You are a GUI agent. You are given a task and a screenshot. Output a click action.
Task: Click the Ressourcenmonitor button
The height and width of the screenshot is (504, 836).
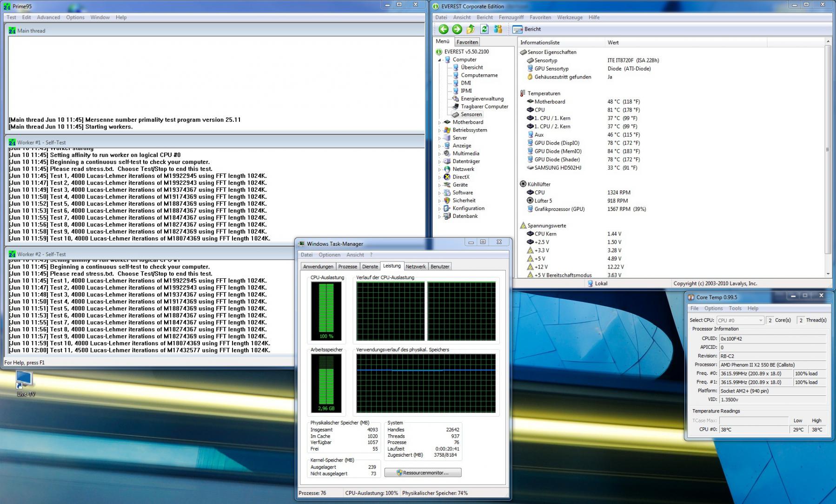(423, 473)
